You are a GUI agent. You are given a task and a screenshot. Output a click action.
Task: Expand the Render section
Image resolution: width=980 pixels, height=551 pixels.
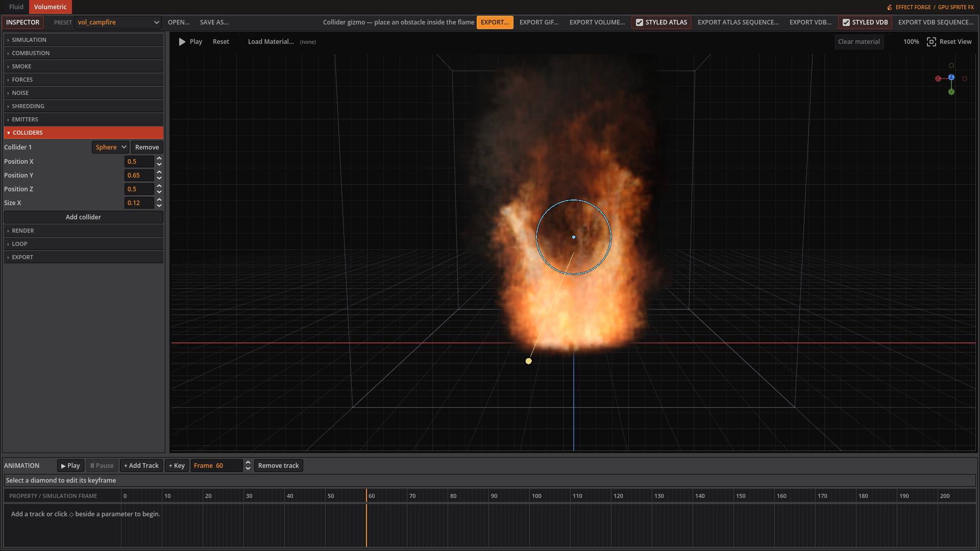coord(84,231)
